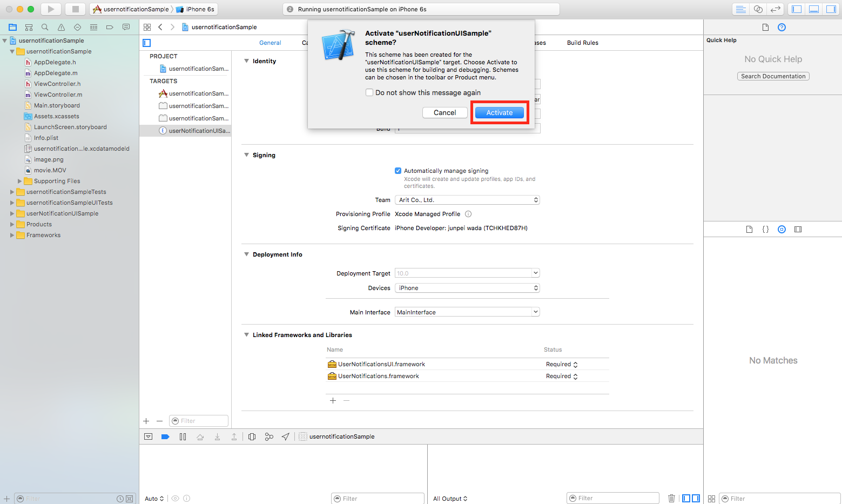Add a new target with plus button
Screen dimensions: 842x504
pyautogui.click(x=146, y=421)
